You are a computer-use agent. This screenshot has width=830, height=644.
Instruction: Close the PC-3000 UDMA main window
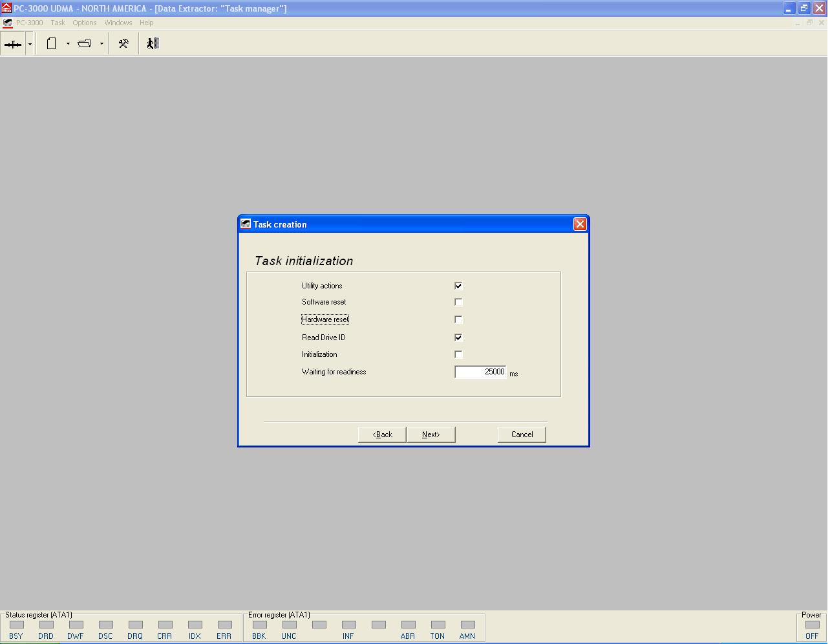pyautogui.click(x=819, y=8)
